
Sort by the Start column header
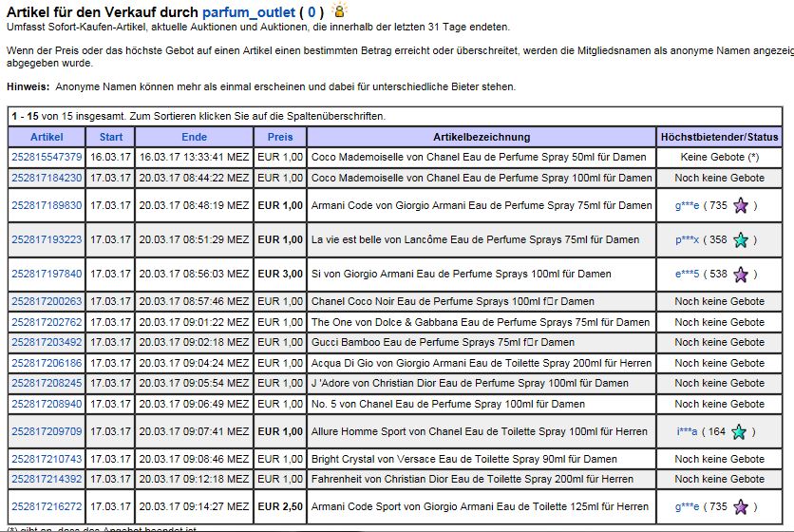[x=111, y=137]
